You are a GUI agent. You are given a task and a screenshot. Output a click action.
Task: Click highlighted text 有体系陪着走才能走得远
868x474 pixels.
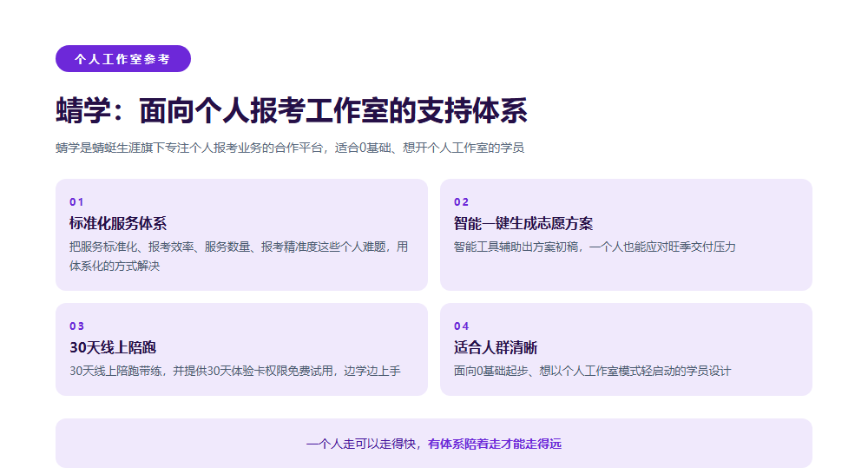[x=495, y=444]
